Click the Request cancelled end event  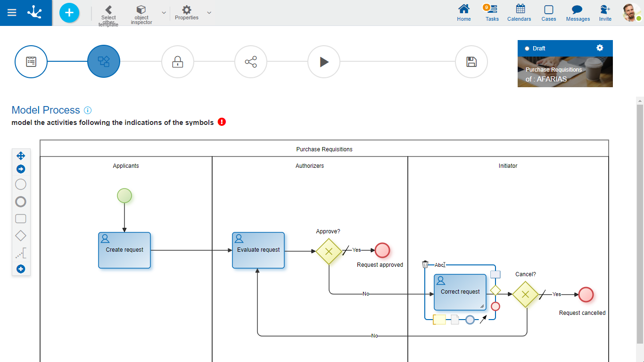click(x=586, y=295)
